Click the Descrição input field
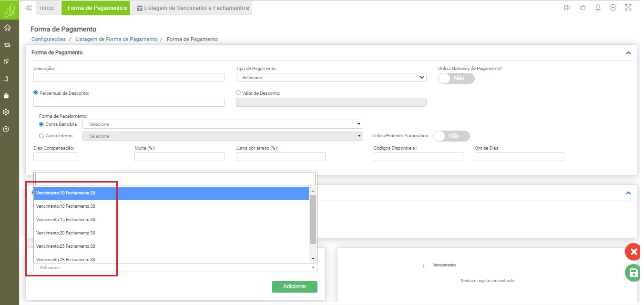This screenshot has height=305, width=644. coord(129,77)
